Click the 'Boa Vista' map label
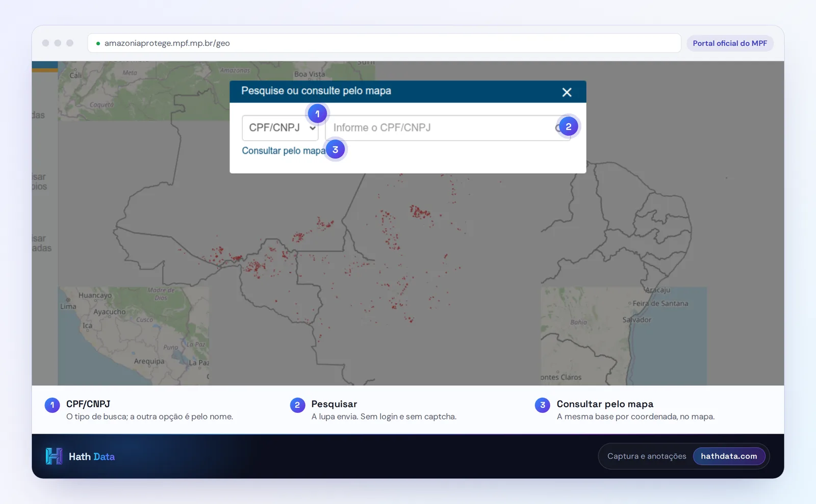This screenshot has height=504, width=816. click(x=310, y=74)
